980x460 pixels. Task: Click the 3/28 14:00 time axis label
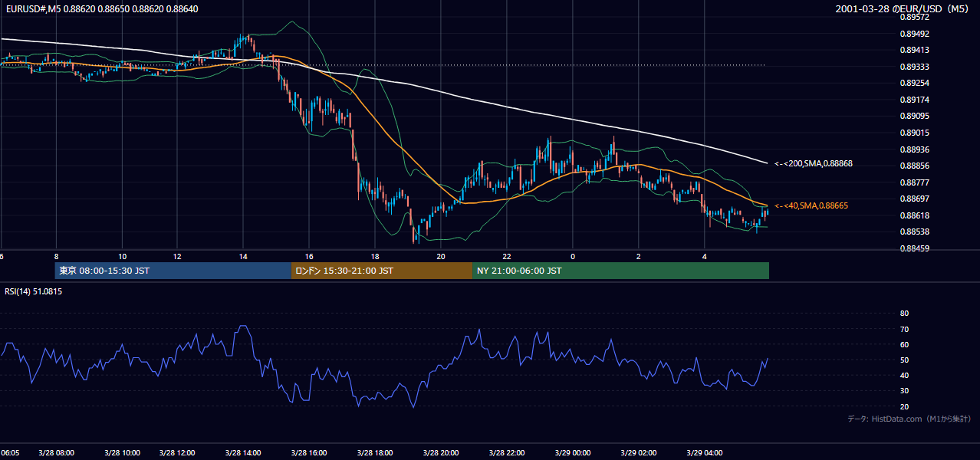pos(243,452)
